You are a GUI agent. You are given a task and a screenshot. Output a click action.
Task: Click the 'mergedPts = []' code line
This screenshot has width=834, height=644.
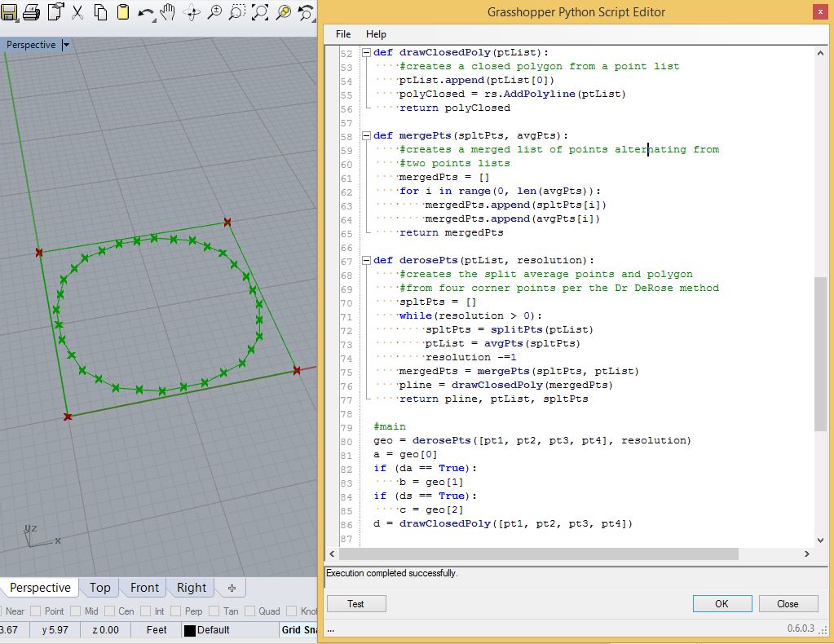(444, 177)
